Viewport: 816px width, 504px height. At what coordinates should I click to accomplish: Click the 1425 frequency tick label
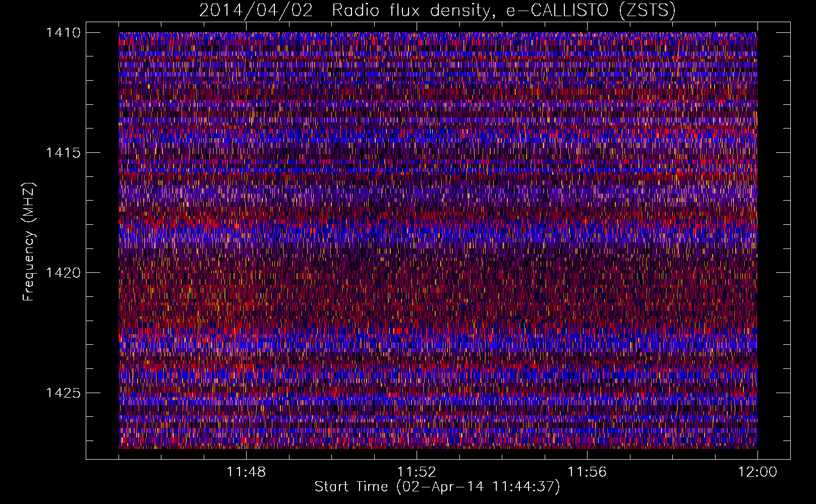click(x=63, y=393)
